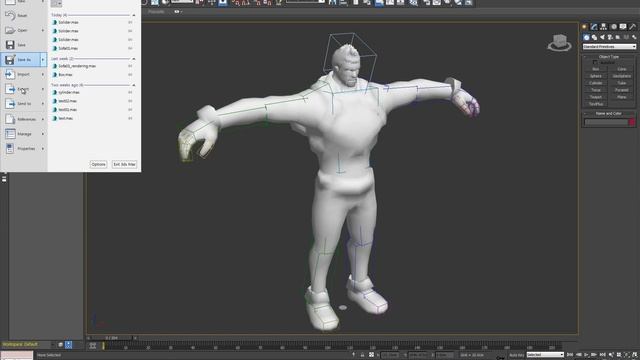Expand the Save As submenu arrow
The width and height of the screenshot is (640, 360).
pyautogui.click(x=43, y=60)
